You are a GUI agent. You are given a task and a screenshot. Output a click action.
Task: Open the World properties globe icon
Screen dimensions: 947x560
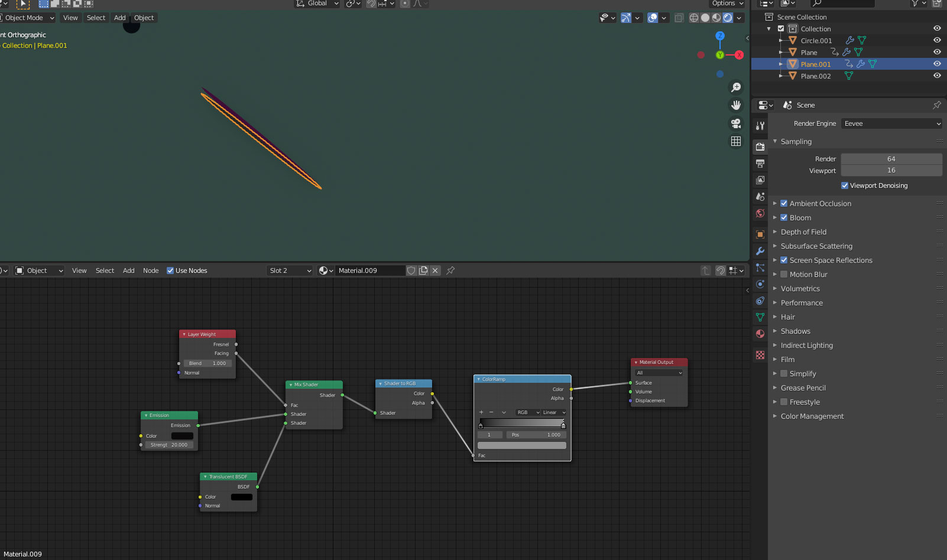(760, 213)
